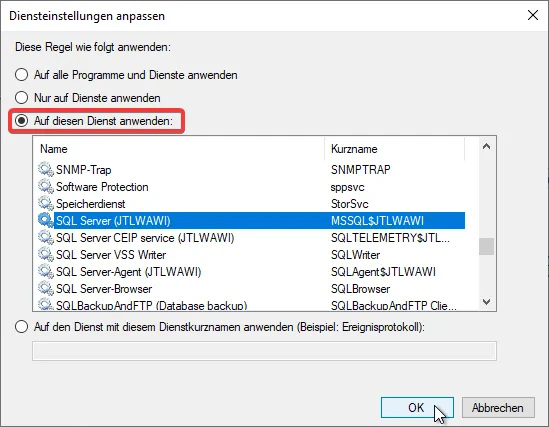549x427 pixels.
Task: Click the SQLBackupAndFTP Clie... short name cell
Action: click(x=394, y=305)
